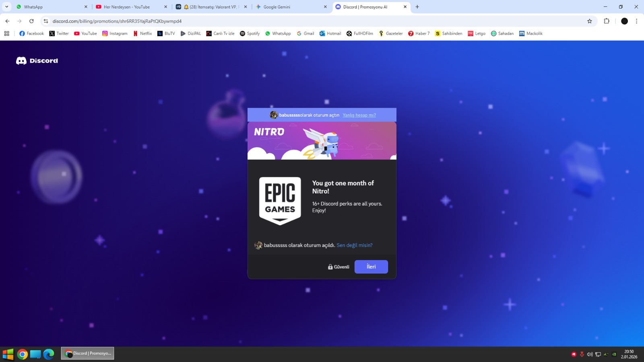The width and height of the screenshot is (644, 362).
Task: Click the Güvenli lock label
Action: tap(339, 267)
